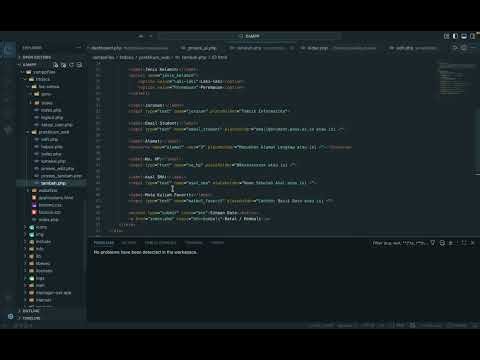Click praktikum_web in the breadcrumb path
The width and height of the screenshot is (480, 360).
(154, 57)
